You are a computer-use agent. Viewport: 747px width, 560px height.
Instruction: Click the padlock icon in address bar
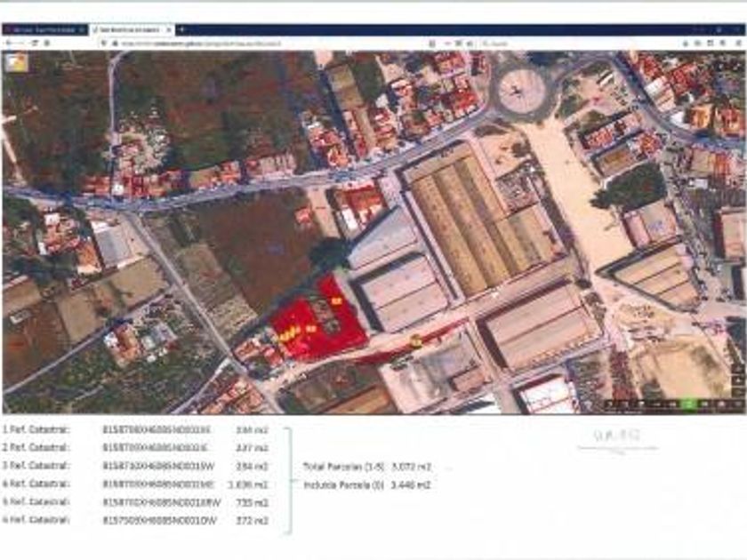pos(115,44)
